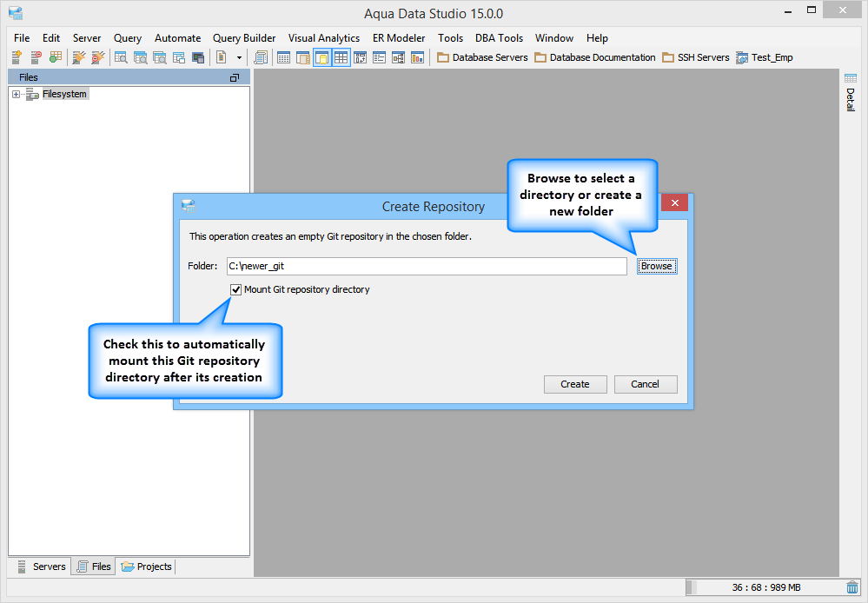The height and width of the screenshot is (603, 868).
Task: Click the bar chart visual analytics icon
Action: (417, 57)
